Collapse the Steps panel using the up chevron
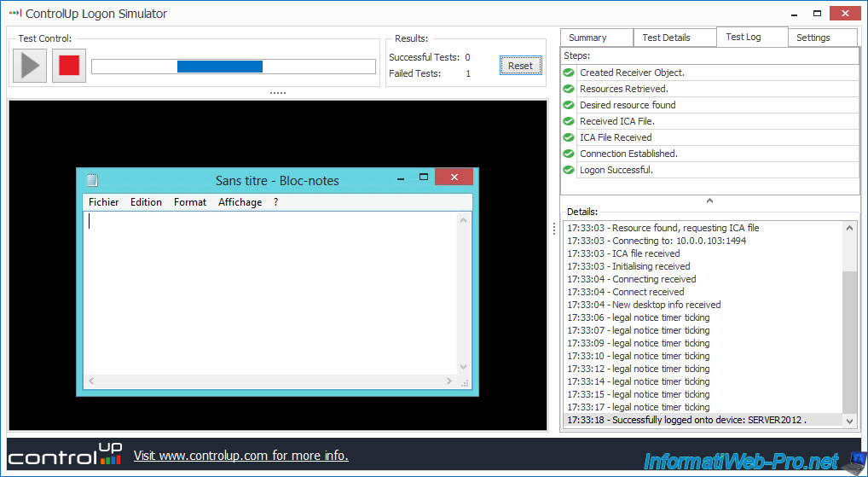 (709, 201)
